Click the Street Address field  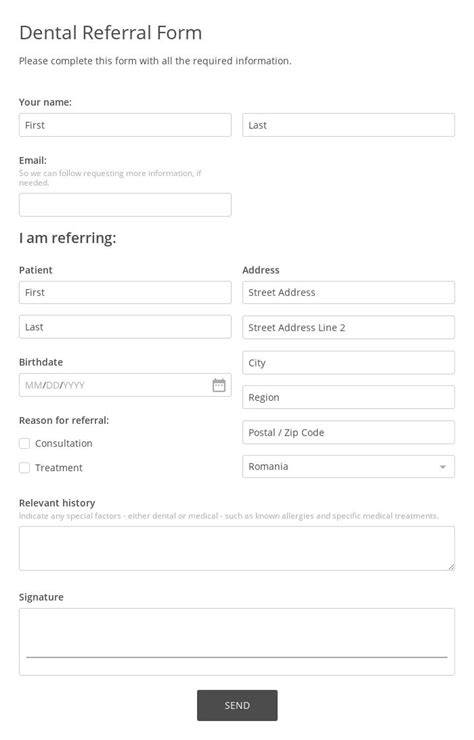[x=348, y=293]
